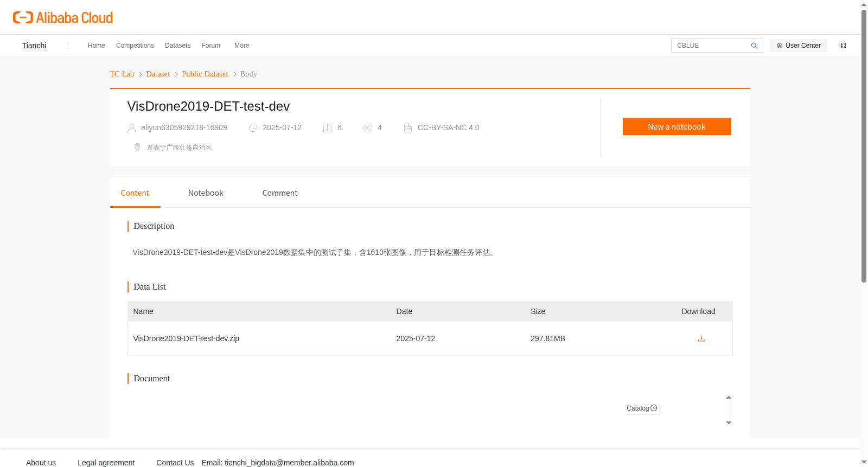Screen dimensions: 868x467
Task: Click the author name aliyun6305929218-16909
Action: pos(184,127)
